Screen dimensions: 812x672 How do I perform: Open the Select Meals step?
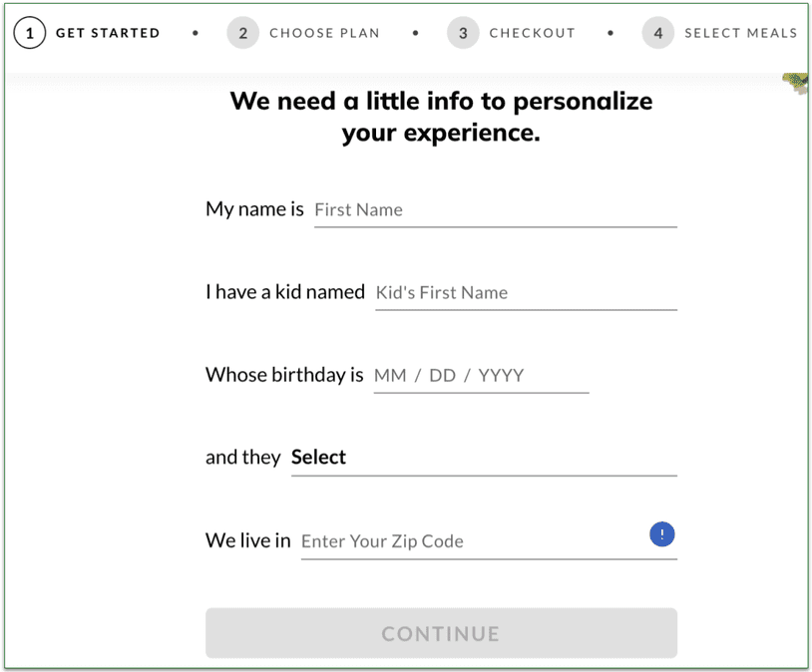pos(740,33)
